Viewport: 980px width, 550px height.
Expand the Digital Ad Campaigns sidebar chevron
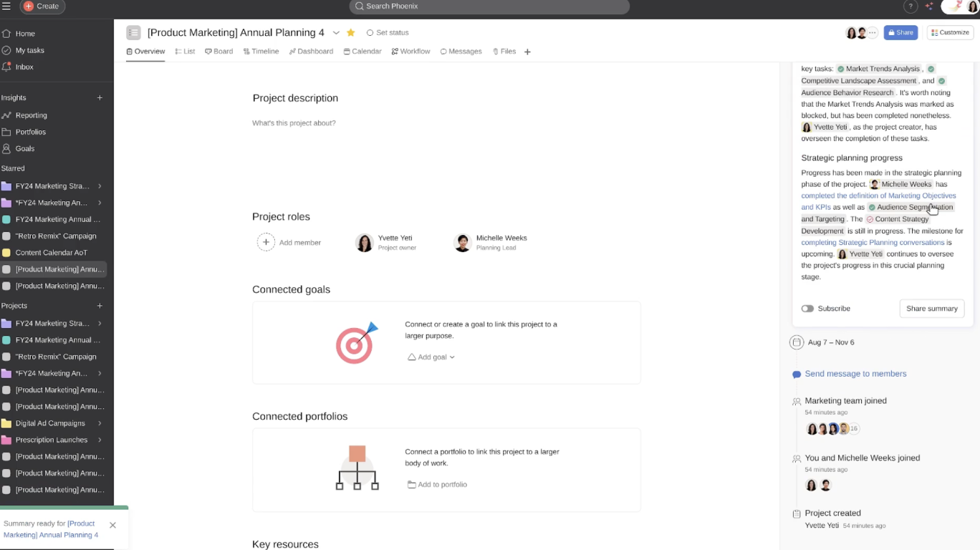click(100, 423)
